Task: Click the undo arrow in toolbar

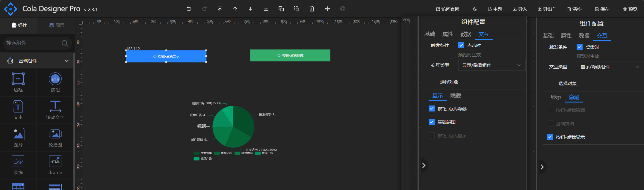Action: (189, 9)
